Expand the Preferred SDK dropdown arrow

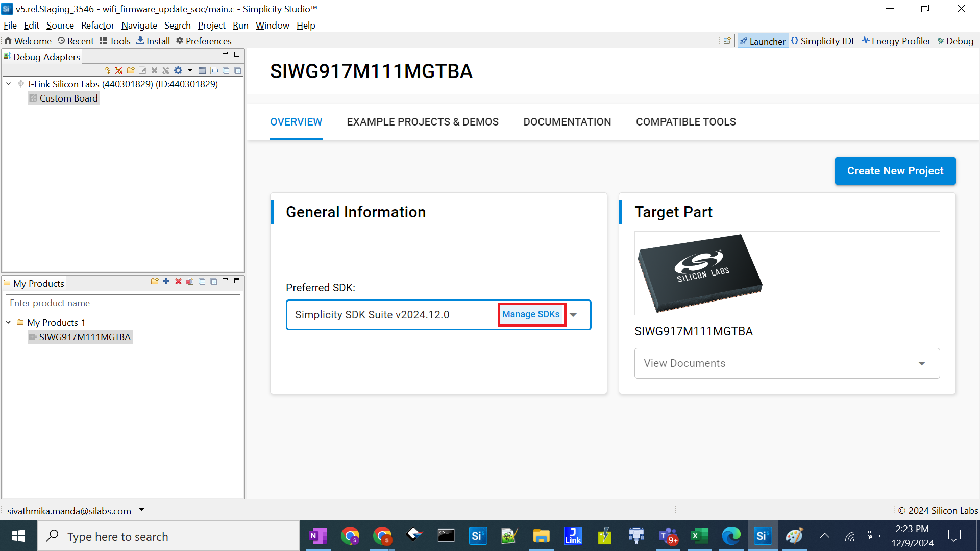tap(573, 315)
